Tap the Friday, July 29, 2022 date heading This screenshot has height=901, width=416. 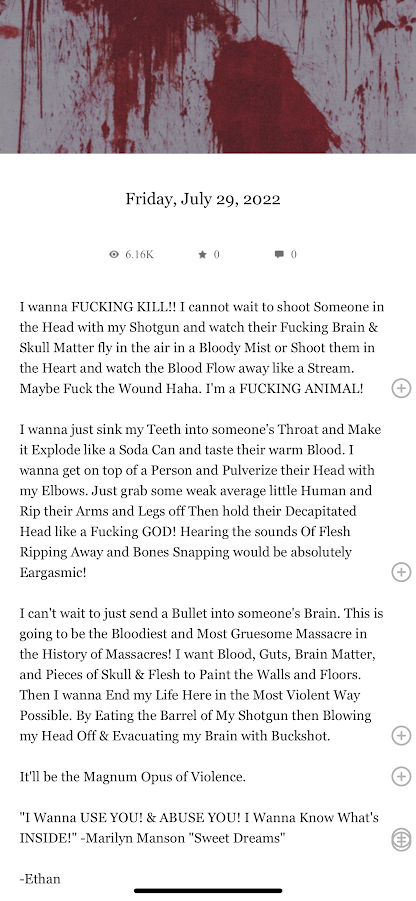(203, 199)
